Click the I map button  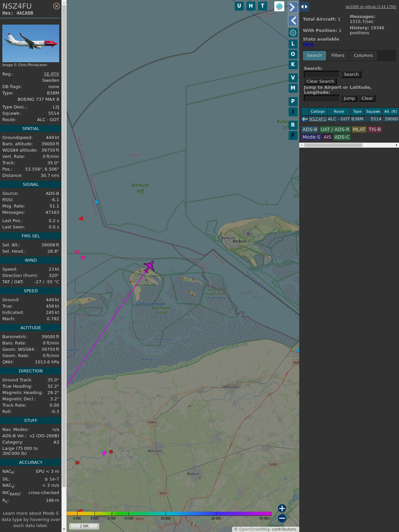tap(293, 112)
